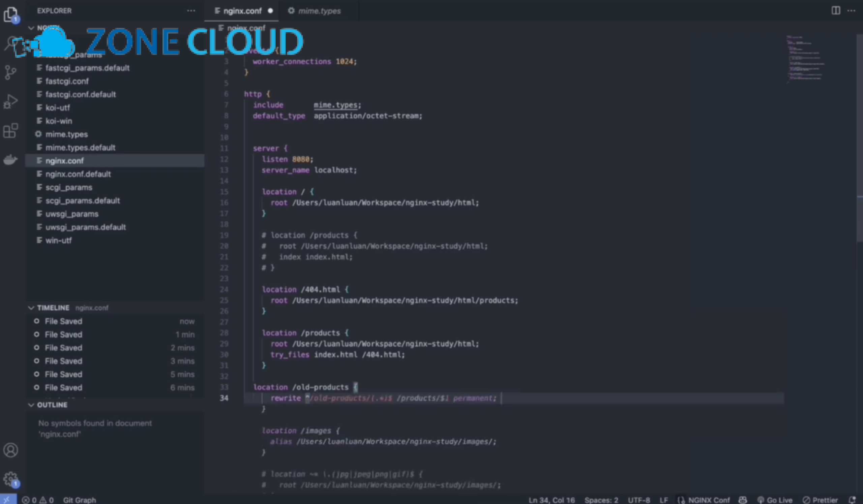This screenshot has height=504, width=863.
Task: Click Prettier in status bar
Action: [x=820, y=500]
